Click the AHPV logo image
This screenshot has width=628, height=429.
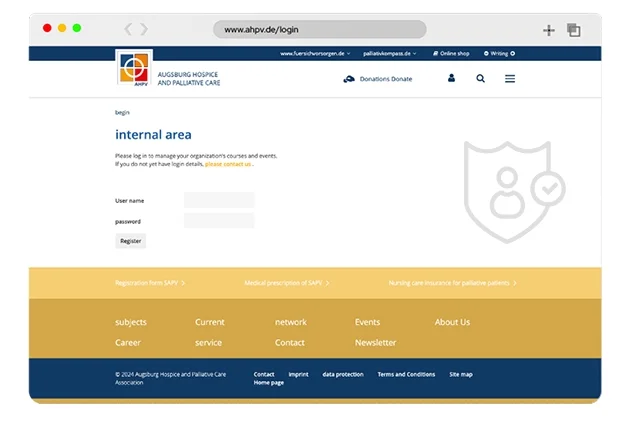[134, 68]
